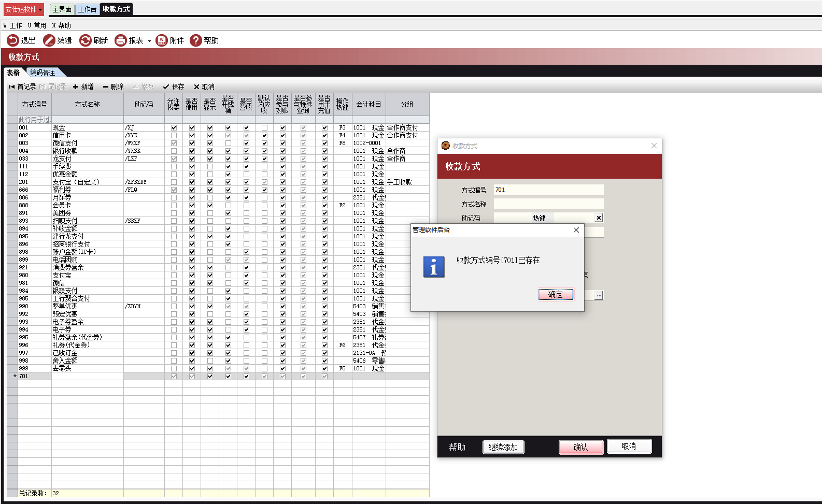Click the 确认 button in 收款方式 dialog
The width and height of the screenshot is (822, 504).
coord(581,447)
